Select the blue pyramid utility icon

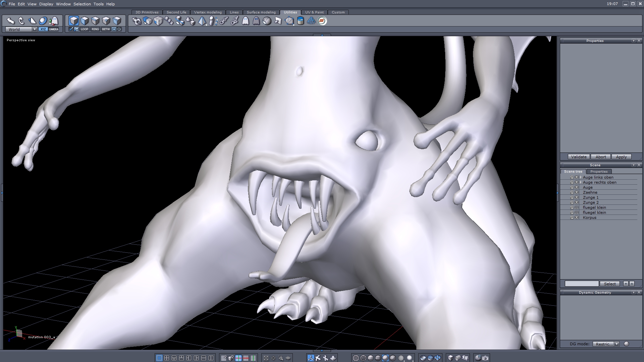click(202, 21)
